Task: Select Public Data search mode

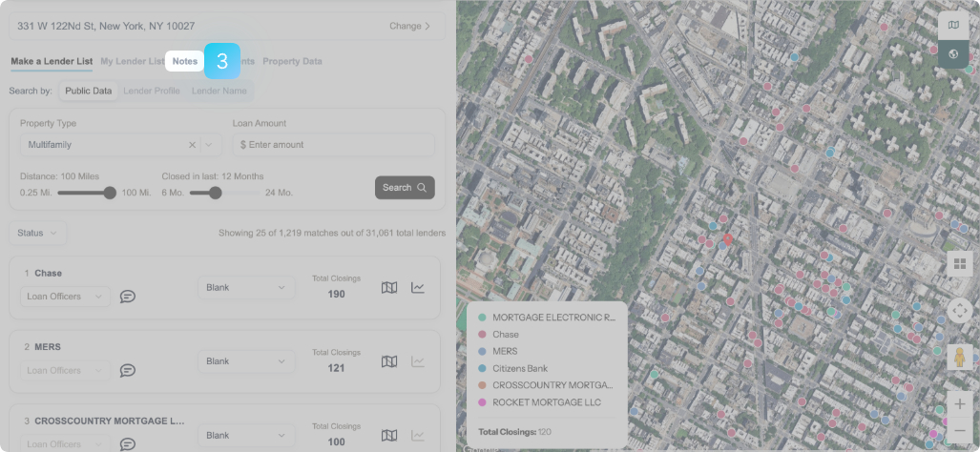Action: (x=88, y=92)
